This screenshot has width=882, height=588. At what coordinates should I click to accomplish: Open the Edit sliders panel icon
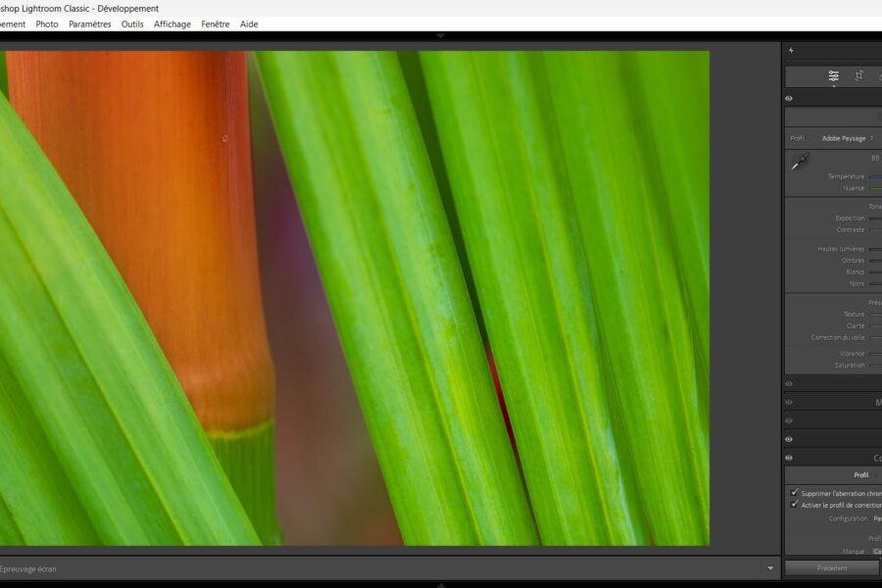coord(833,75)
